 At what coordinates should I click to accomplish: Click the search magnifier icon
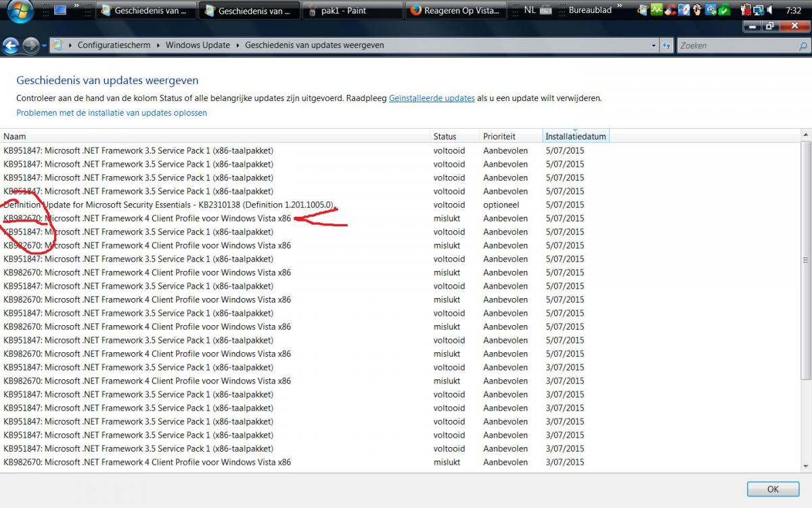click(803, 45)
